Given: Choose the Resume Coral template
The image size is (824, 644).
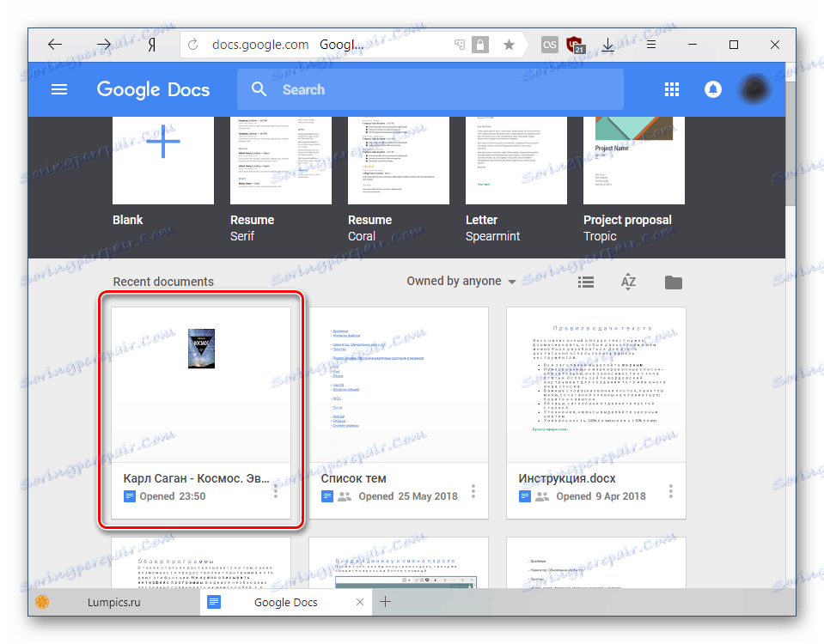Looking at the screenshot, I should pos(399,161).
